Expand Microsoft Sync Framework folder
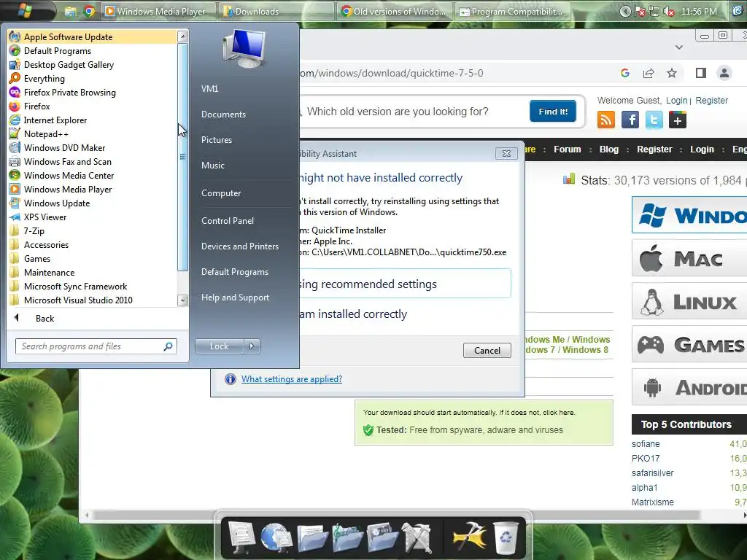747x560 pixels. click(x=92, y=286)
